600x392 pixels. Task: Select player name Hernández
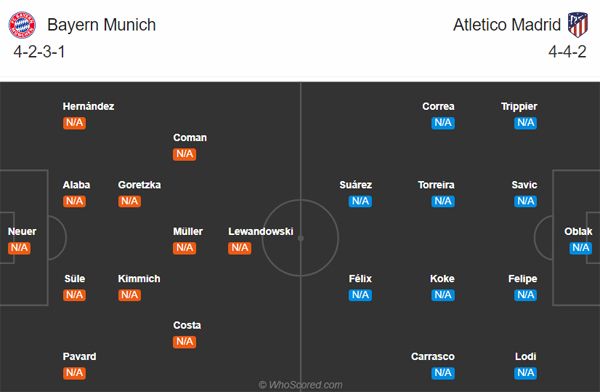click(x=88, y=106)
